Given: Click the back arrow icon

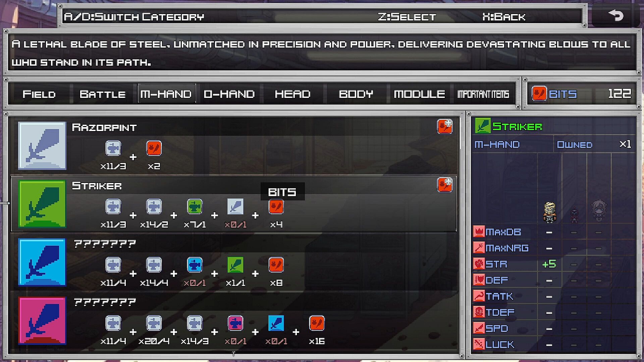Looking at the screenshot, I should coord(616,16).
